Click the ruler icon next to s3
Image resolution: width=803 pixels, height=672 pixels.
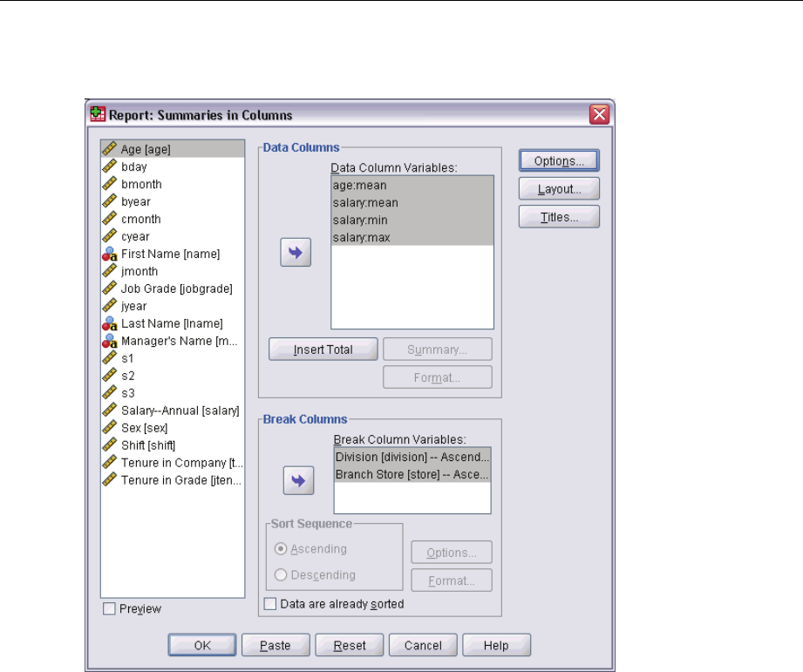coord(110,392)
